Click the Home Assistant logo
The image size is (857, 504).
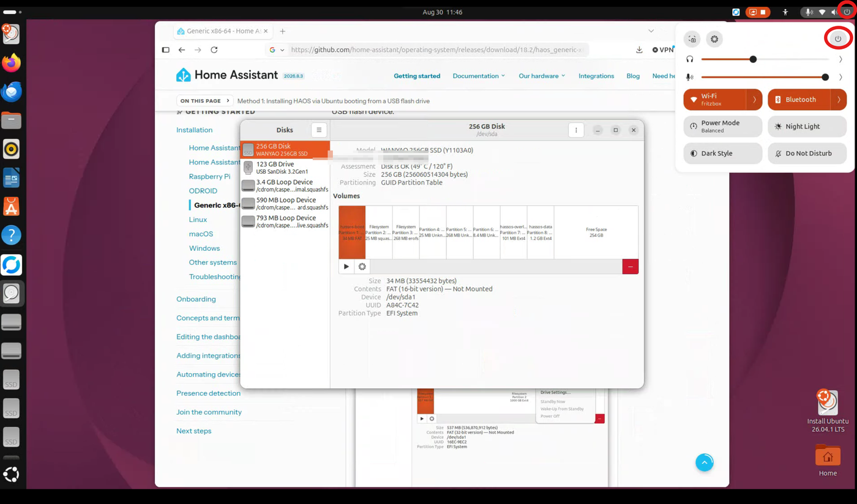pyautogui.click(x=227, y=75)
